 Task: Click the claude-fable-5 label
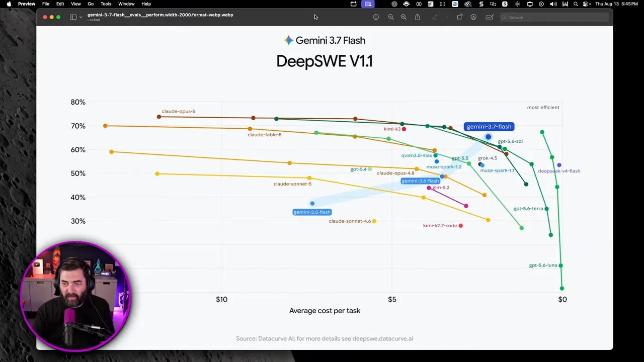265,135
